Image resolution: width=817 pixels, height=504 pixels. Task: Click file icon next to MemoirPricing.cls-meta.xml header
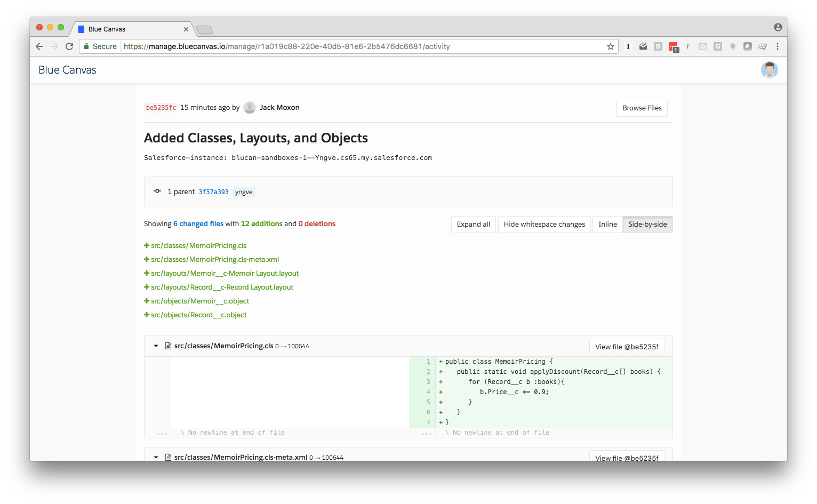[168, 457]
